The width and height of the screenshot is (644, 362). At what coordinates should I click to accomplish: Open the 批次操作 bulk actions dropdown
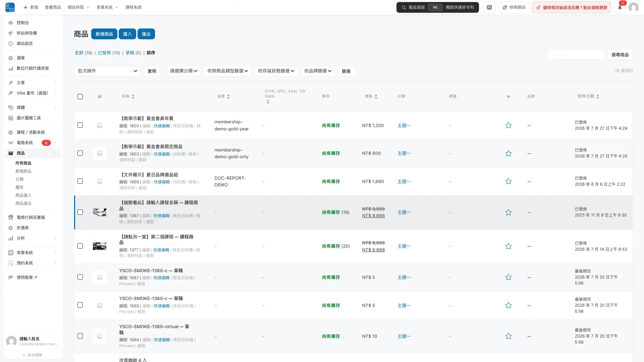107,71
